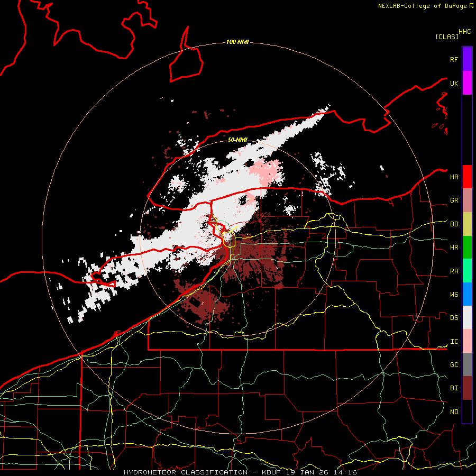Click the [CLAS] units label
Image resolution: width=476 pixels, height=476 pixels.
pyautogui.click(x=447, y=36)
